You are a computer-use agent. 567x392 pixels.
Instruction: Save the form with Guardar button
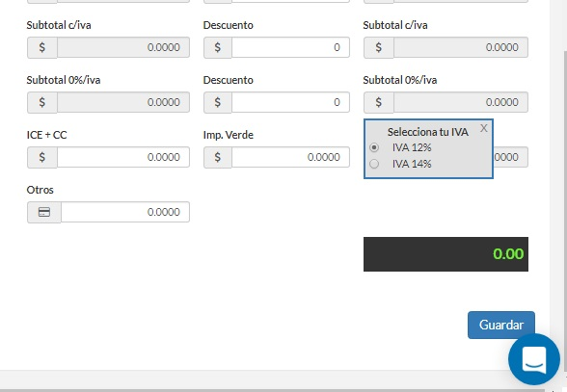pos(501,325)
